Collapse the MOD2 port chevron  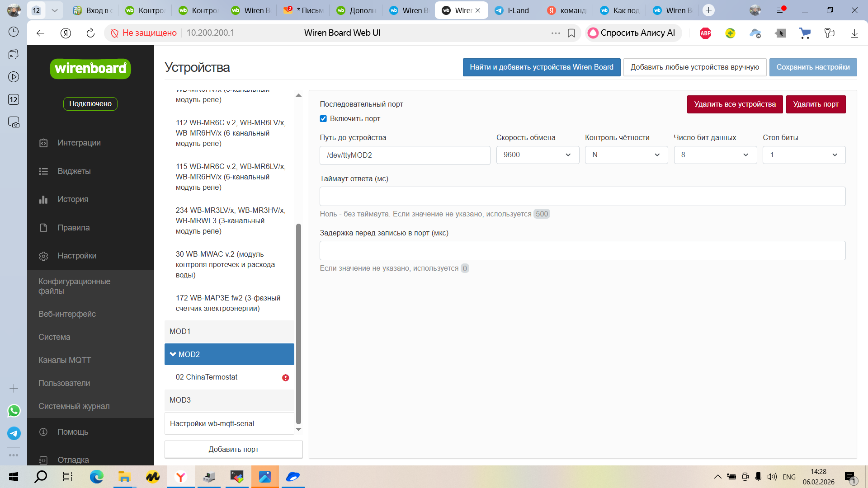[x=173, y=354]
